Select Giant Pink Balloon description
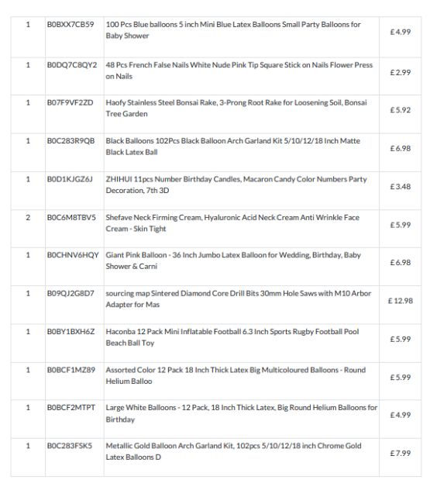Viewport: 430px width, 504px height. [x=233, y=261]
